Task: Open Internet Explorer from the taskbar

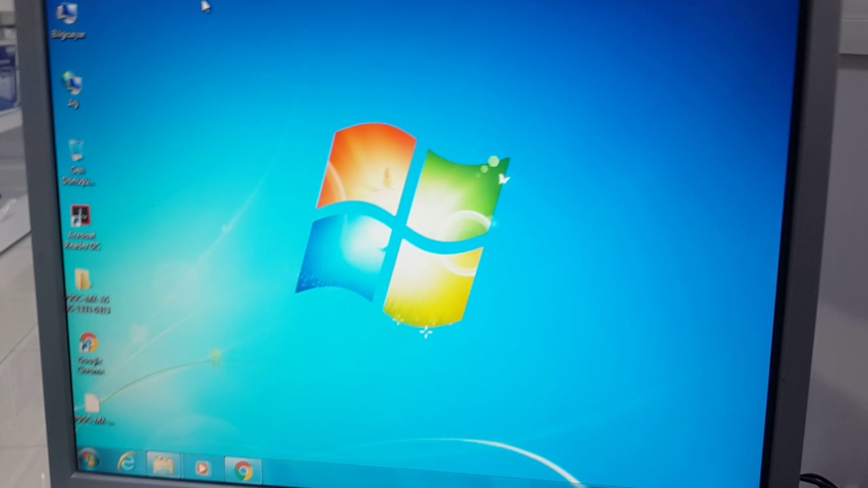Action: 126,463
